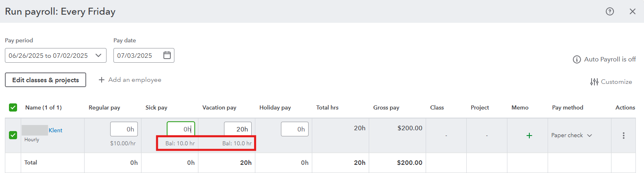Click the Gross pay column header
Viewport: 644px width, 173px height.
(x=386, y=107)
